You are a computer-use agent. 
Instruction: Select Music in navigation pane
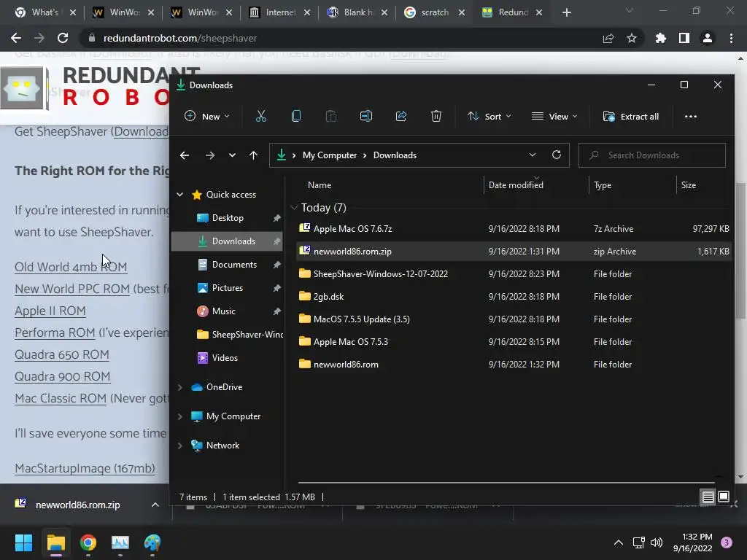pyautogui.click(x=223, y=311)
